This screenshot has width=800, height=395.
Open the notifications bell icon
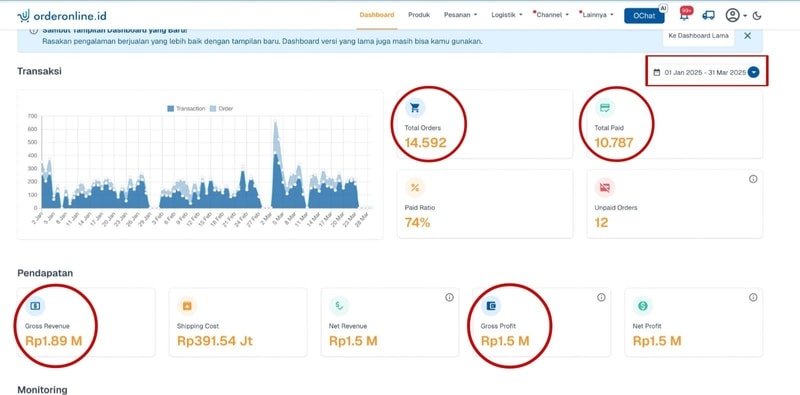(684, 15)
